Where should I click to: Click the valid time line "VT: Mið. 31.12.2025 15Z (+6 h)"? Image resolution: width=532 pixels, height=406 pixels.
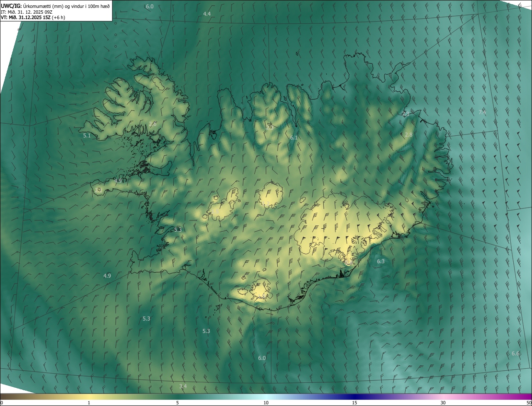[33, 17]
